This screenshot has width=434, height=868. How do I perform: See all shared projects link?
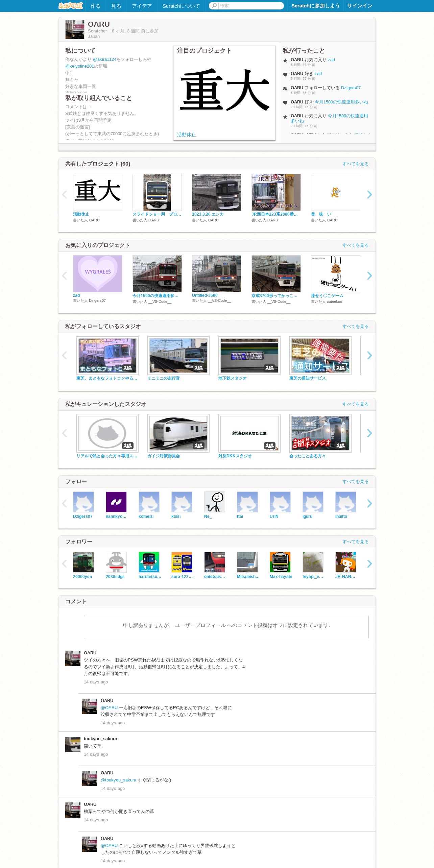pyautogui.click(x=355, y=164)
